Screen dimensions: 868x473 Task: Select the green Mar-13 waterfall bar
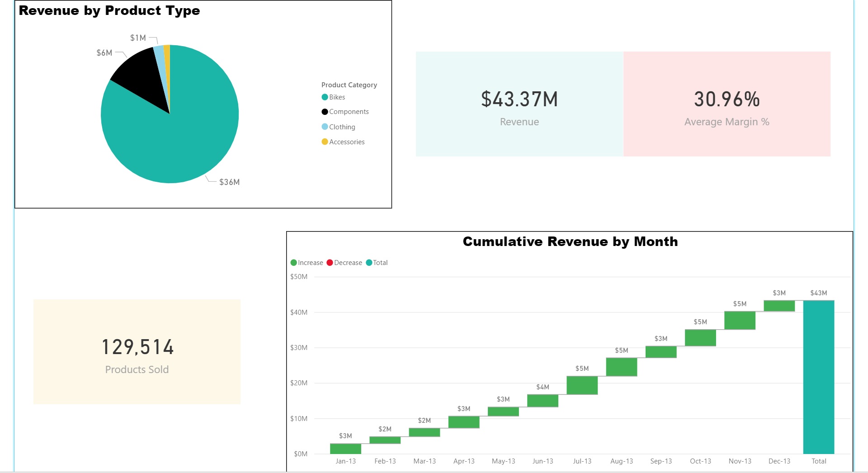[425, 432]
